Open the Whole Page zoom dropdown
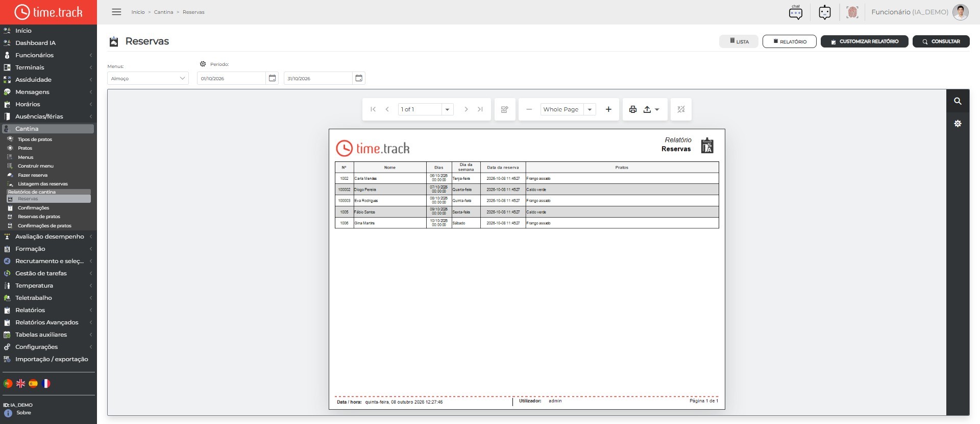The image size is (980, 424). pyautogui.click(x=568, y=109)
